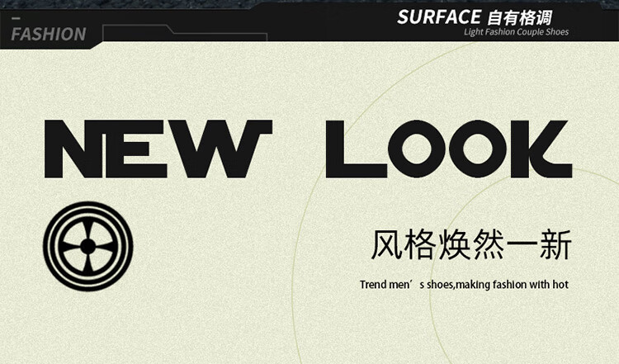Click the outlined tab shape beside FASHION

tap(185, 33)
